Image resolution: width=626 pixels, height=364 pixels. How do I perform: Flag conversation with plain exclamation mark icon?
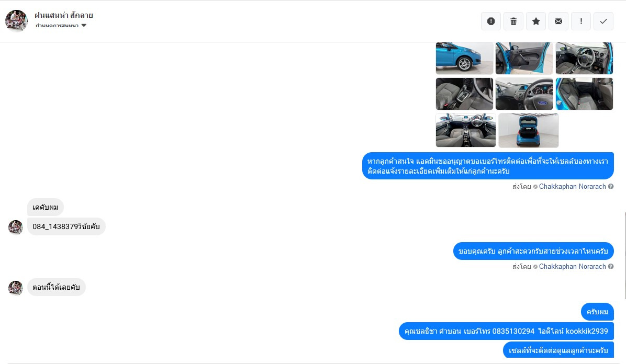581,21
